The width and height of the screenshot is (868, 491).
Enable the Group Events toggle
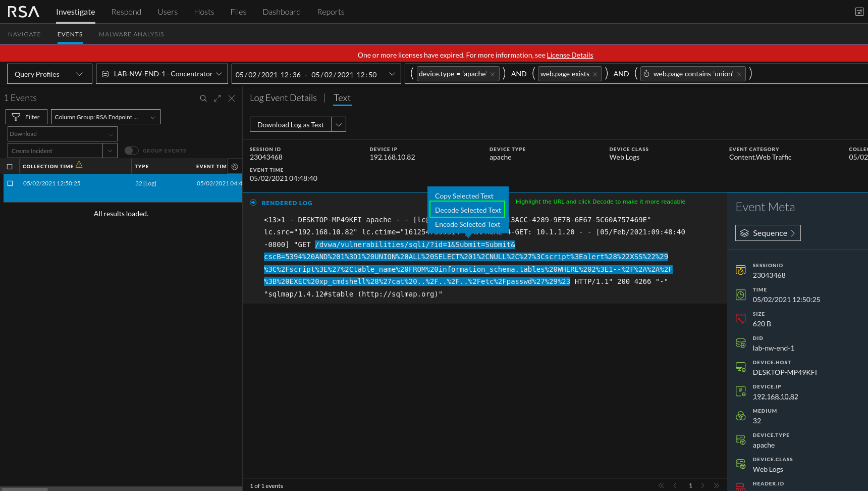coord(131,151)
